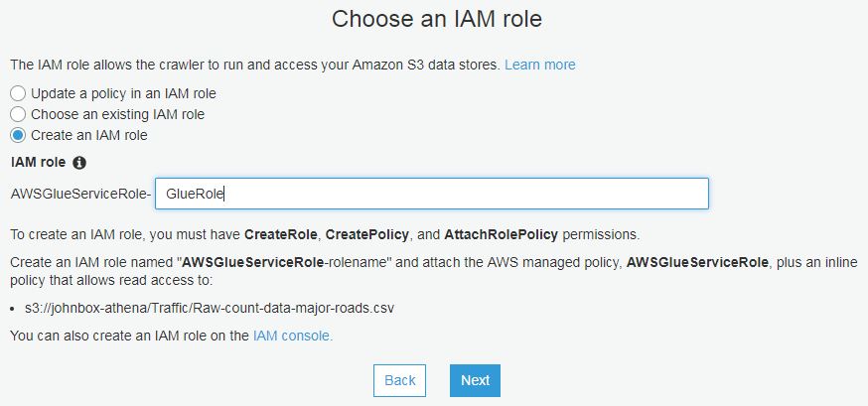This screenshot has width=868, height=406.
Task: Click the bold "AttachRolePolicy" permission text
Action: (503, 234)
